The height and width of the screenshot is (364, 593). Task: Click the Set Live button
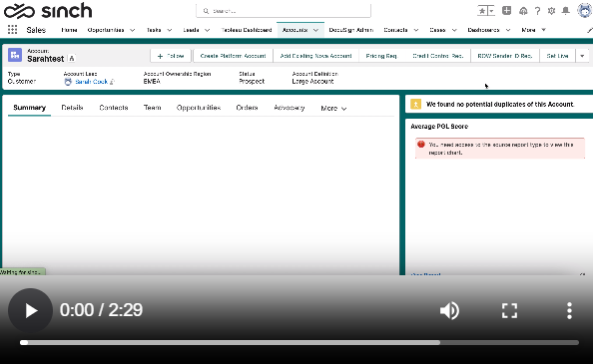[x=557, y=56]
